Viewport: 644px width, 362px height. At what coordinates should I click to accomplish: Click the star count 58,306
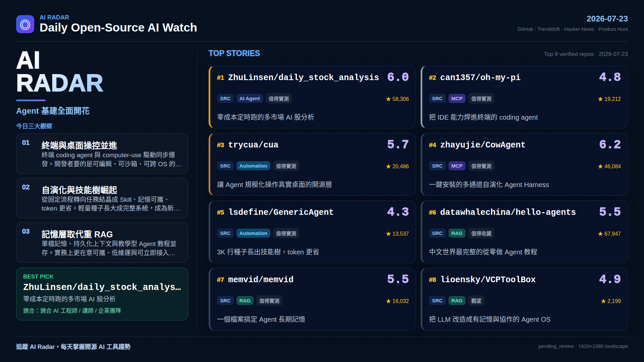tap(397, 99)
